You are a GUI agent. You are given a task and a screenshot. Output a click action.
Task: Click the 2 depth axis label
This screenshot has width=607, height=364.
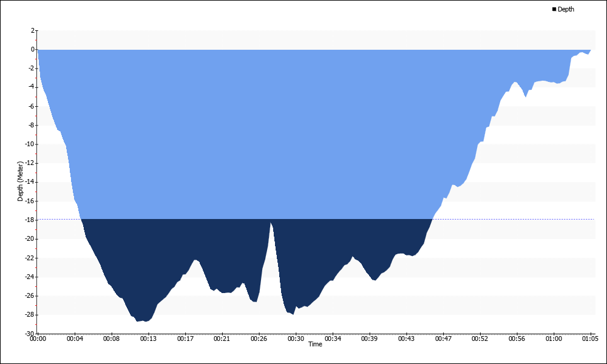pos(33,30)
